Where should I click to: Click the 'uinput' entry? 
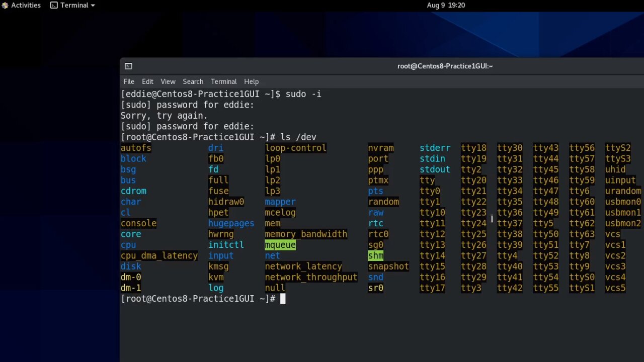pos(620,180)
